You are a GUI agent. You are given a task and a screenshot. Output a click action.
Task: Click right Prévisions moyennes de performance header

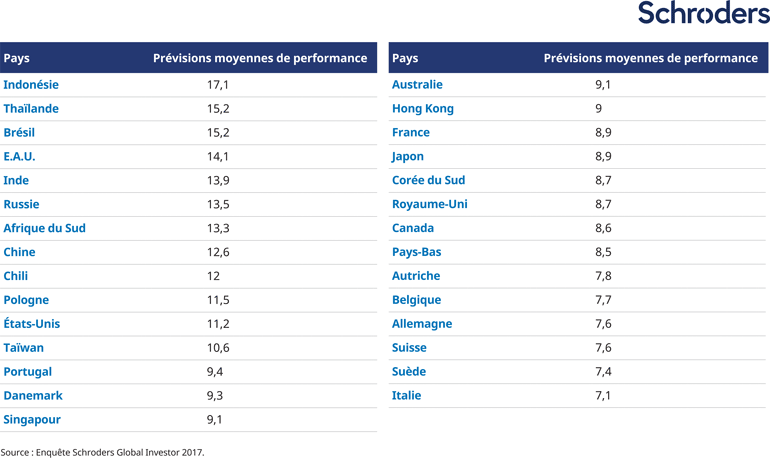(x=650, y=58)
